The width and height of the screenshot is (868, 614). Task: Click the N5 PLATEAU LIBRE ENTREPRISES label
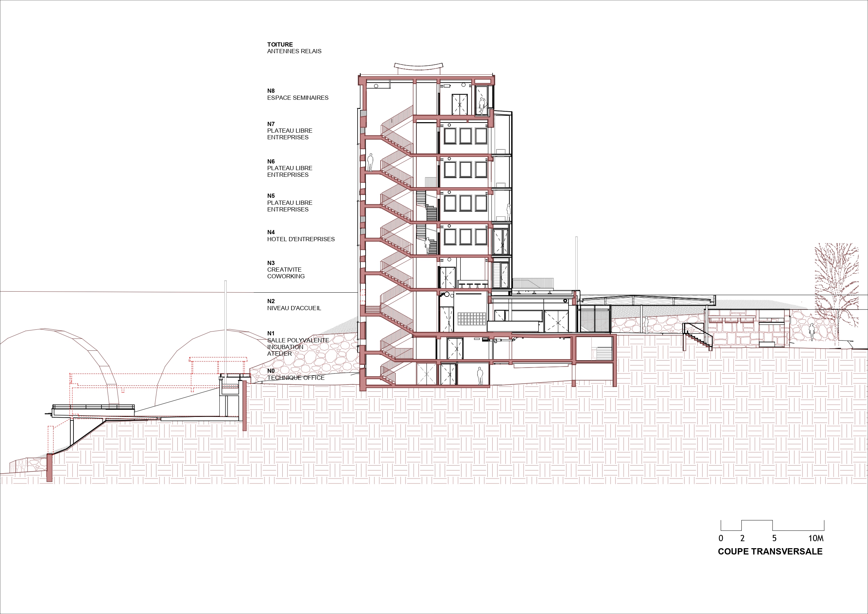click(290, 203)
